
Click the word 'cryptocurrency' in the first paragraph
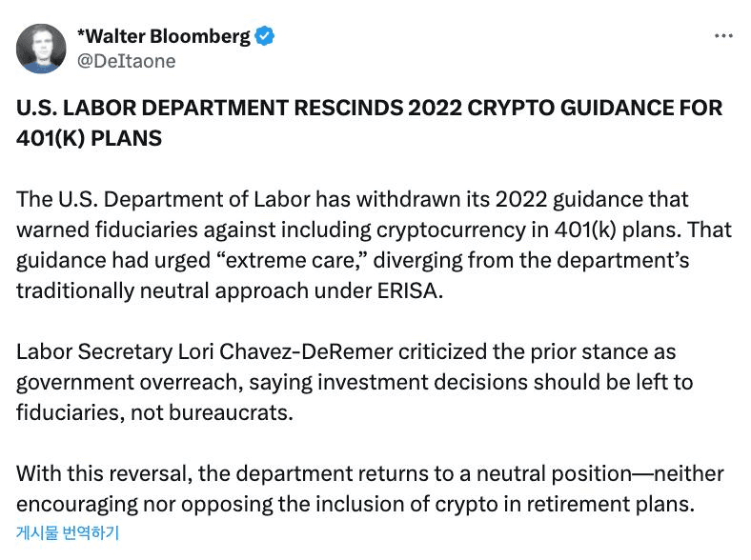tap(451, 230)
